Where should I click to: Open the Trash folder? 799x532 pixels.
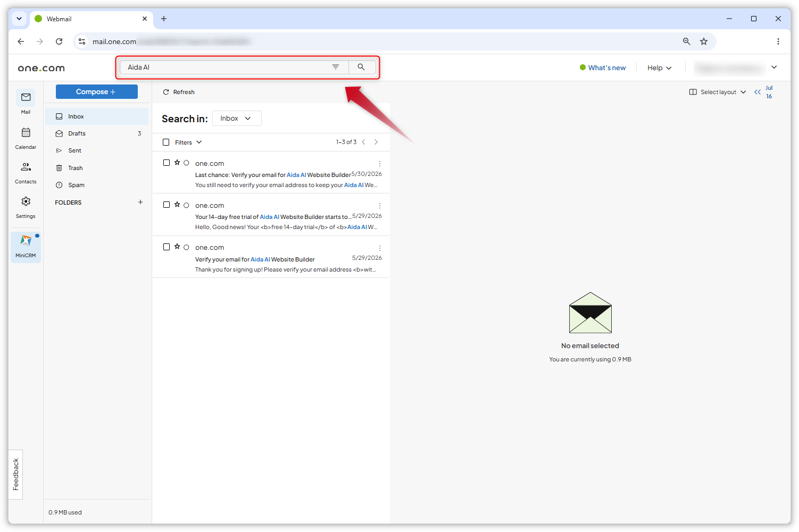click(x=97, y=168)
